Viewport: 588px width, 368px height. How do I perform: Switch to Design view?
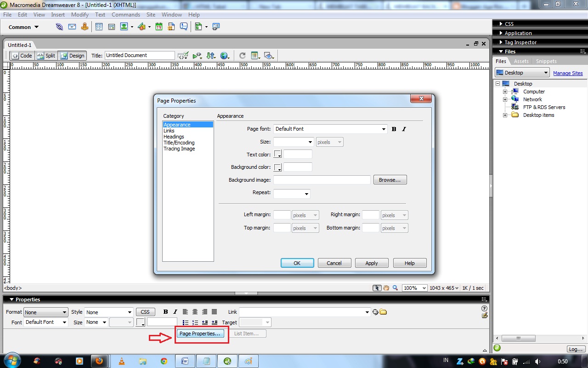coord(73,56)
